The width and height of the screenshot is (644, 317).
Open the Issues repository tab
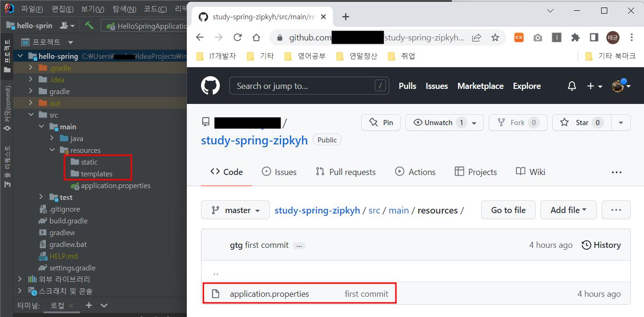pyautogui.click(x=279, y=172)
